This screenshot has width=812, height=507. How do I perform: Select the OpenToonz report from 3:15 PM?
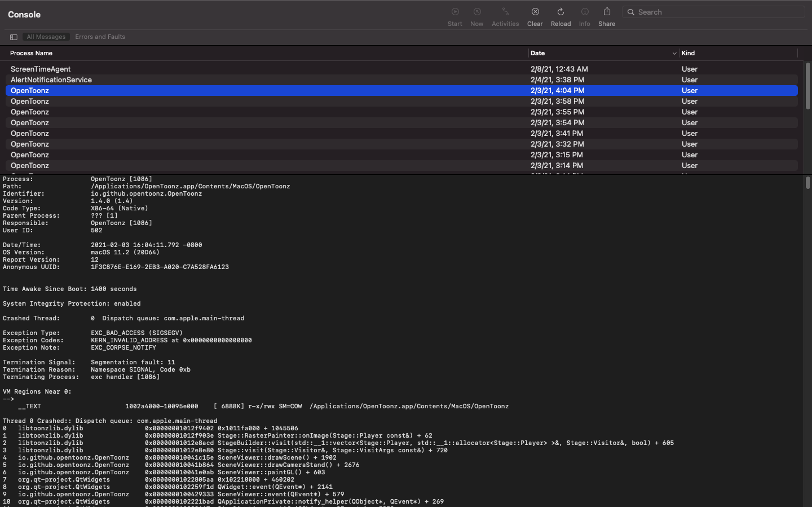coord(401,155)
